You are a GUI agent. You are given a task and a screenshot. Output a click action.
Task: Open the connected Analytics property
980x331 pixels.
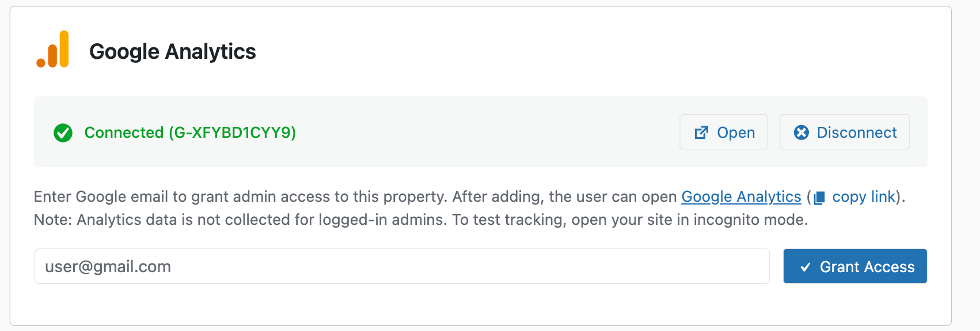pyautogui.click(x=724, y=132)
